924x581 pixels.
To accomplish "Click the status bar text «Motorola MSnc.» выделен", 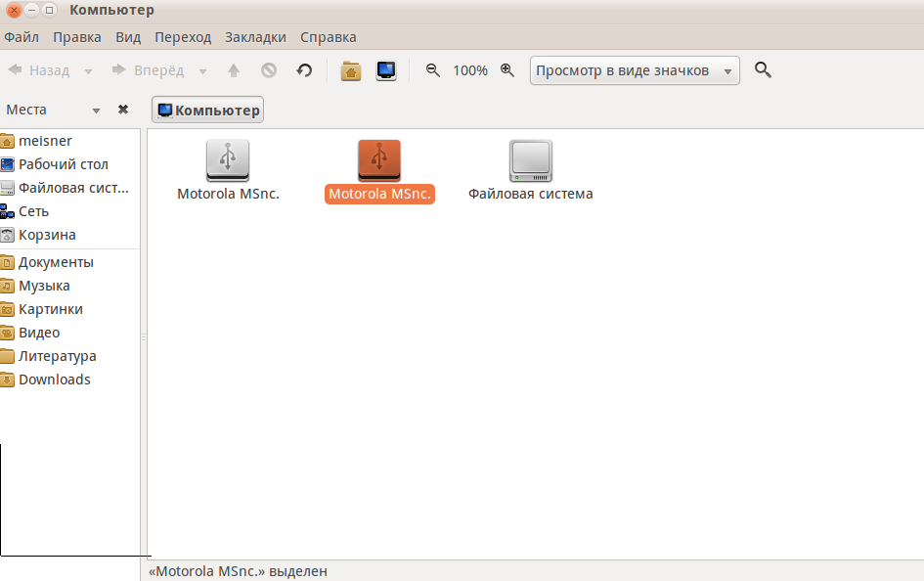I will coord(238,571).
